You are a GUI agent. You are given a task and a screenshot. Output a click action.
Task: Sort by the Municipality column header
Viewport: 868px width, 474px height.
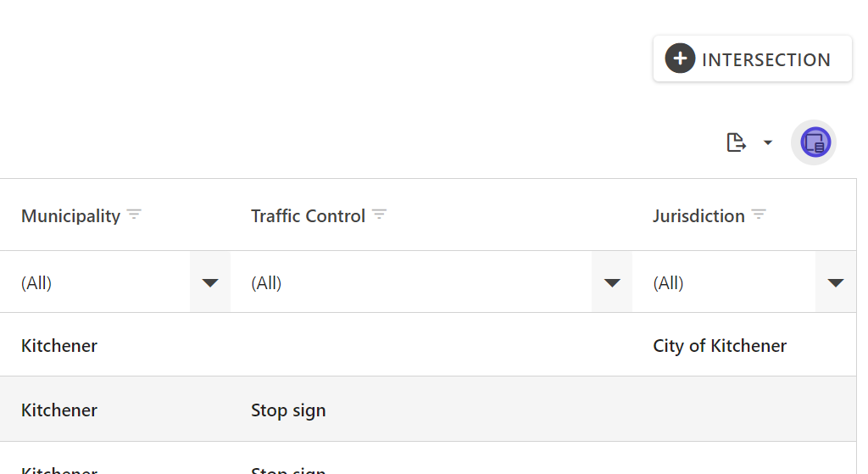pos(70,216)
